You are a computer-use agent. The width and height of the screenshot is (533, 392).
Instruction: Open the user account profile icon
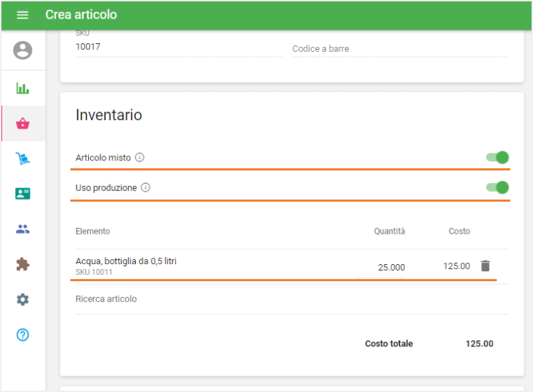coord(23,50)
